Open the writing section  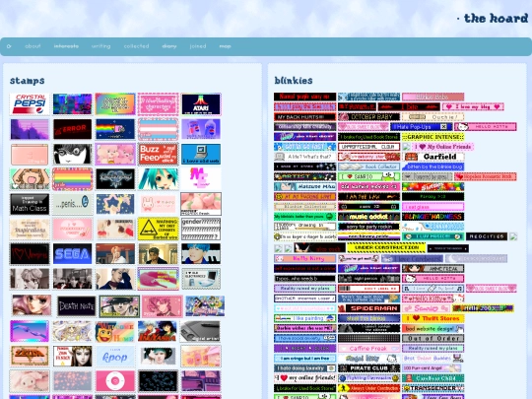coord(101,46)
